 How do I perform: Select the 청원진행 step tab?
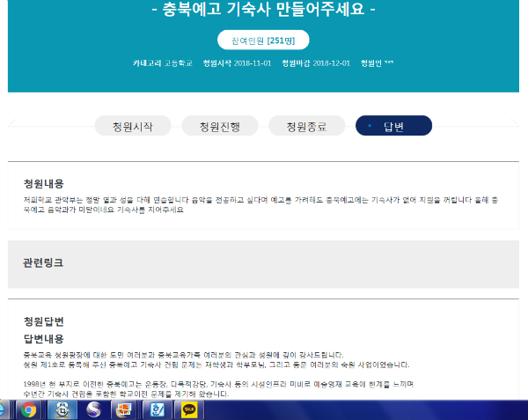219,126
